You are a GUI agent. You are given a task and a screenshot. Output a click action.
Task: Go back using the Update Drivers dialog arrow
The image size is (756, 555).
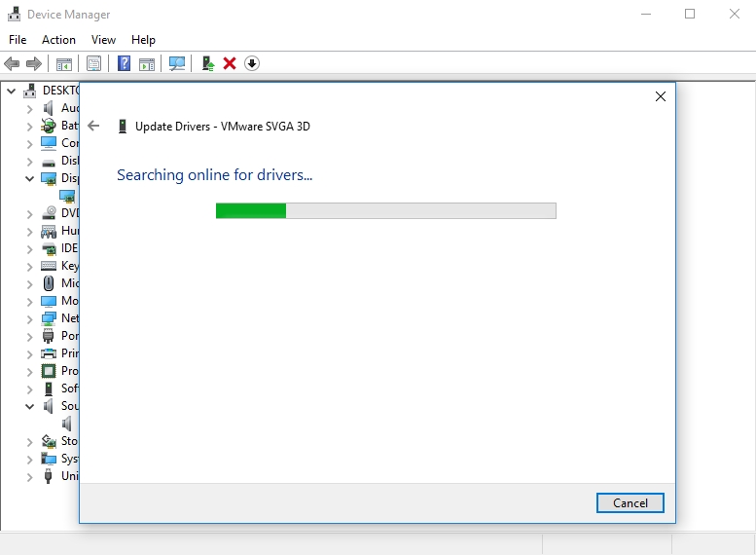pyautogui.click(x=93, y=126)
